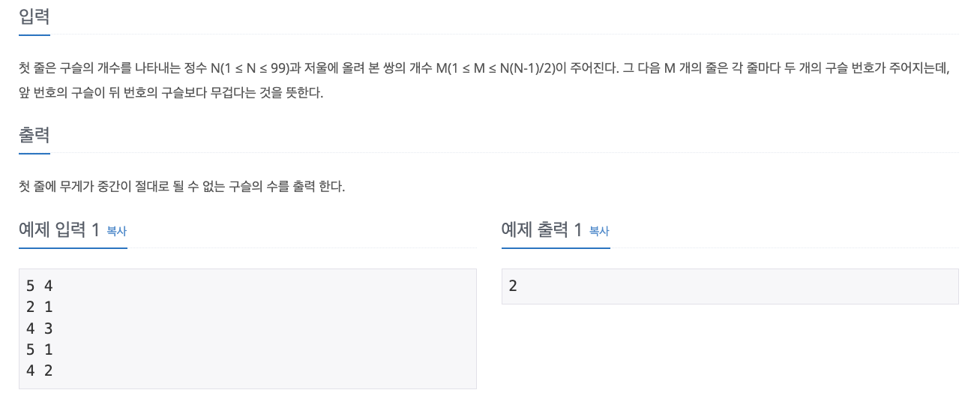
Task: Click the first sample input line 5 4
Action: [x=39, y=286]
